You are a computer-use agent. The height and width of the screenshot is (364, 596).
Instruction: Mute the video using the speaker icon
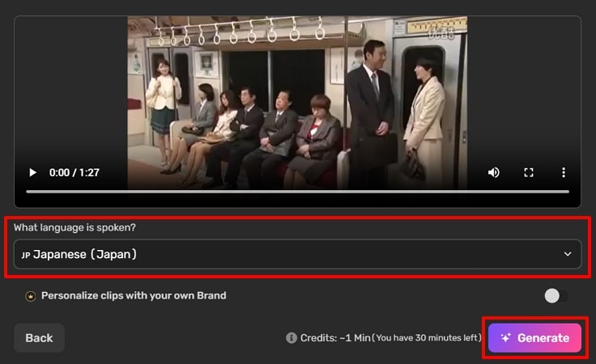(493, 173)
